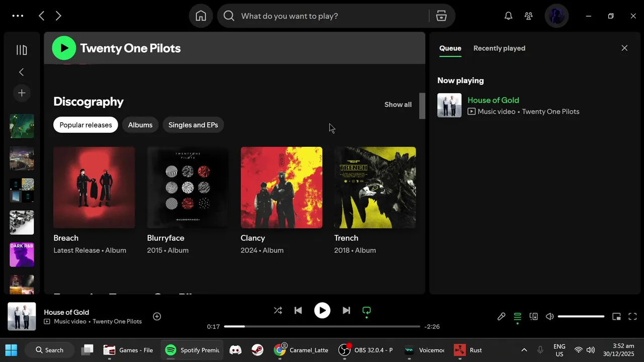Click the search magnifier icon
Image resolution: width=644 pixels, height=362 pixels.
tap(229, 16)
